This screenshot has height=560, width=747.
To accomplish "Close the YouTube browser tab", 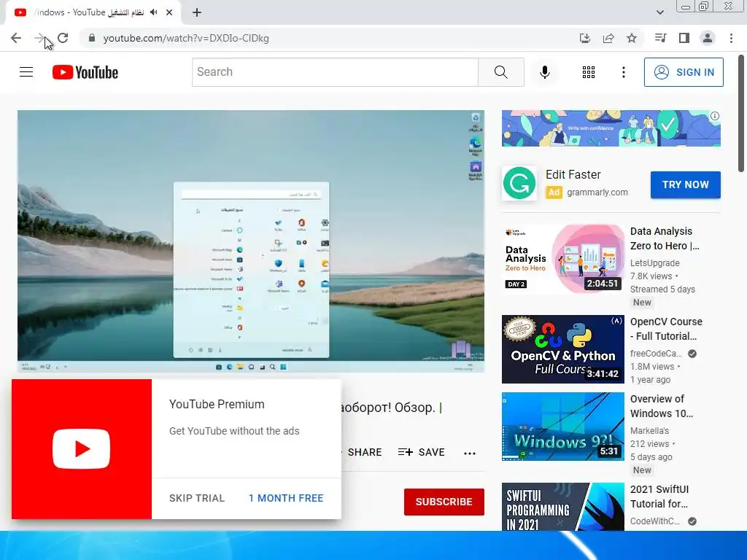I will click(x=169, y=12).
